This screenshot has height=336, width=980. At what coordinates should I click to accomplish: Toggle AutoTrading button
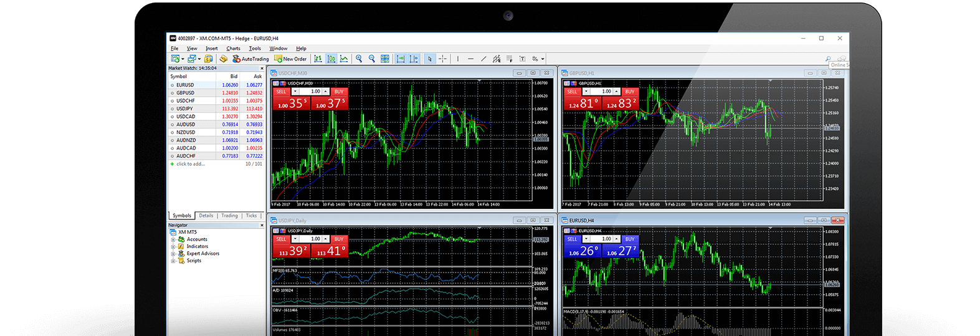tap(250, 59)
